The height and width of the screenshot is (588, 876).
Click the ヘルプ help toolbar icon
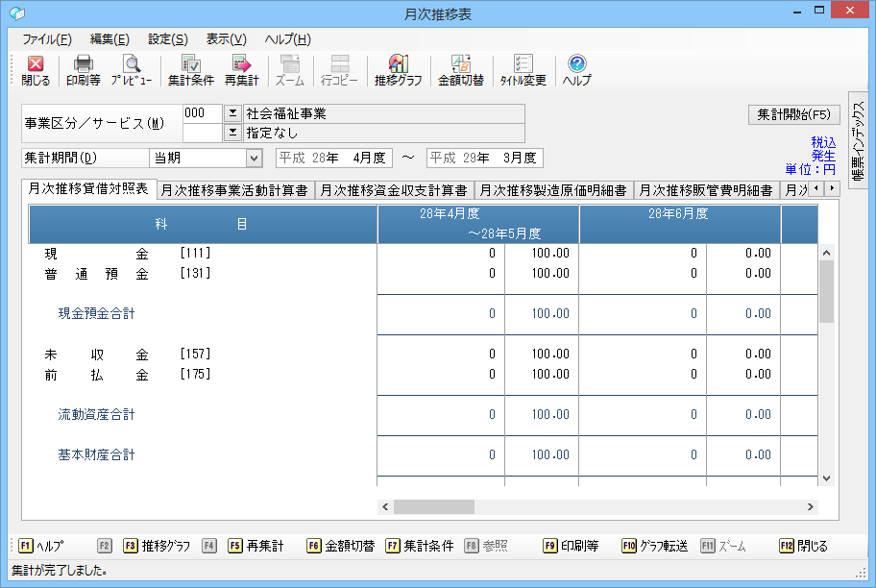click(576, 70)
